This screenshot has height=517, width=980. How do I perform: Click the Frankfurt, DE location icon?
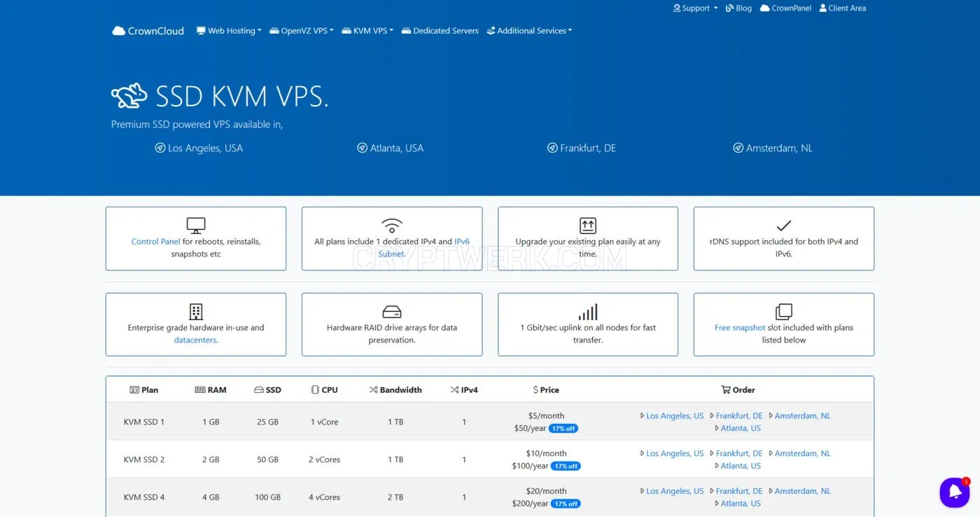(x=552, y=148)
